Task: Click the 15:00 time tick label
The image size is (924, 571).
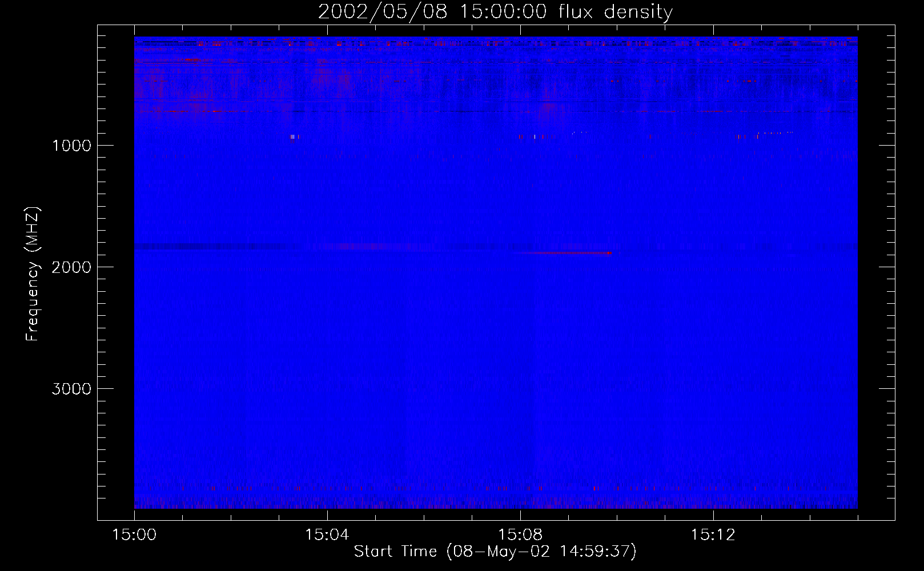Action: [134, 535]
